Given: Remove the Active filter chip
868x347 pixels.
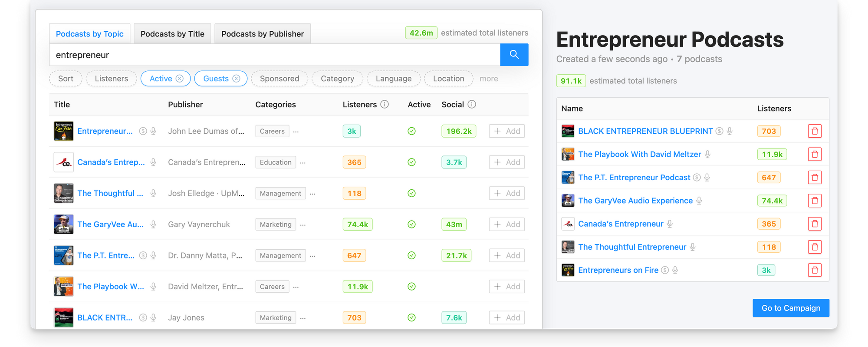Looking at the screenshot, I should click(180, 79).
